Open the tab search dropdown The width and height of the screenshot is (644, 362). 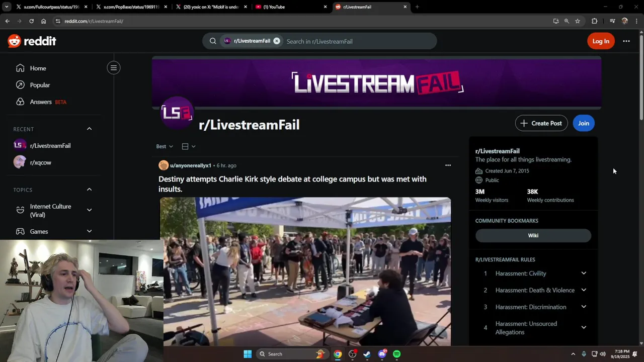(7, 7)
